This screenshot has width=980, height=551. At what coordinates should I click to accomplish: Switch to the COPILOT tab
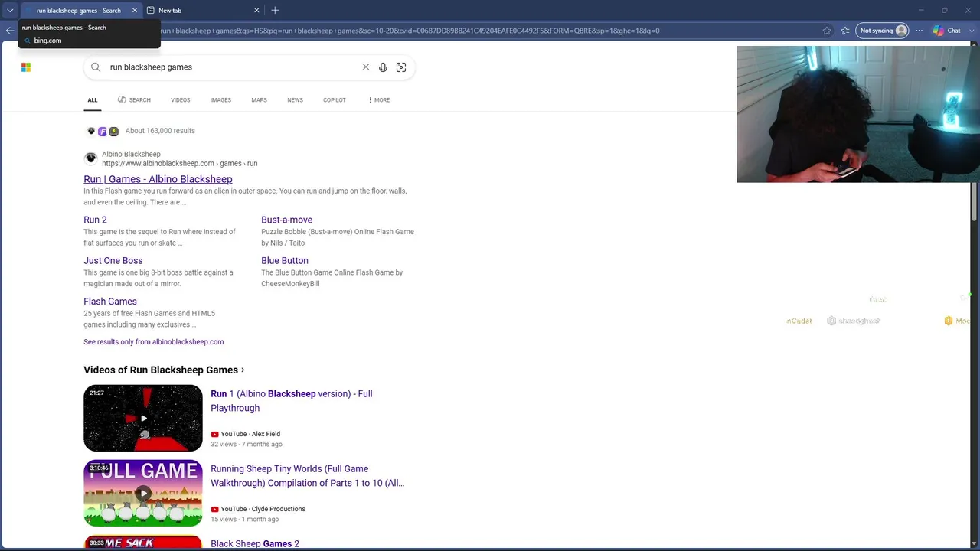pyautogui.click(x=335, y=100)
